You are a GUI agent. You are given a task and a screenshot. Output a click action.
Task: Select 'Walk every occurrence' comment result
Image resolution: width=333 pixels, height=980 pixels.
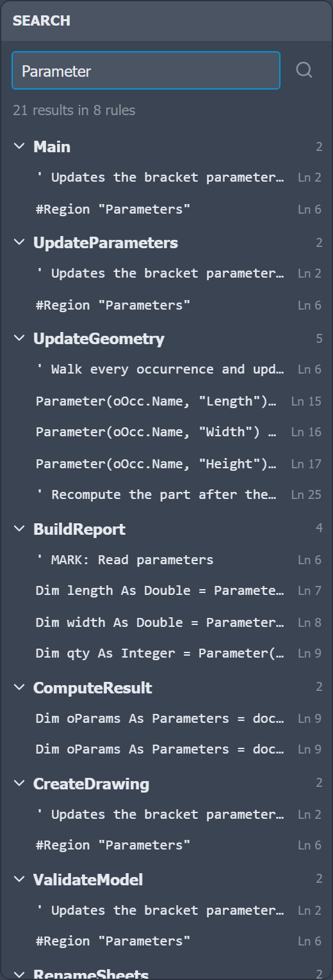[x=166, y=369]
